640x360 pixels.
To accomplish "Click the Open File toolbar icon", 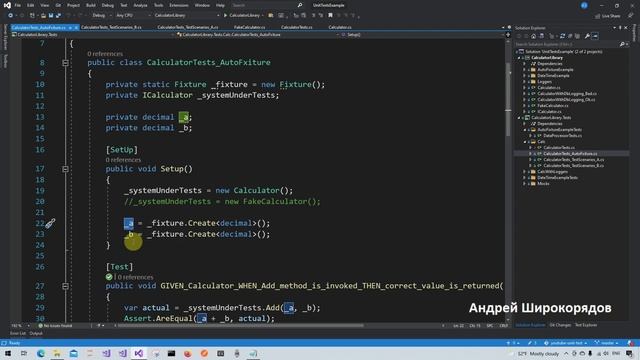I will [x=43, y=16].
